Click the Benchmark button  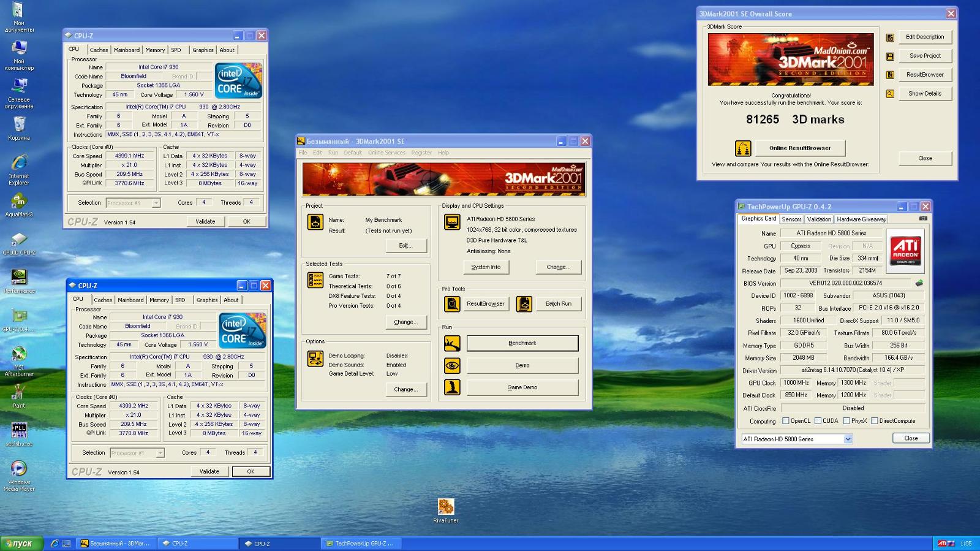tap(522, 343)
